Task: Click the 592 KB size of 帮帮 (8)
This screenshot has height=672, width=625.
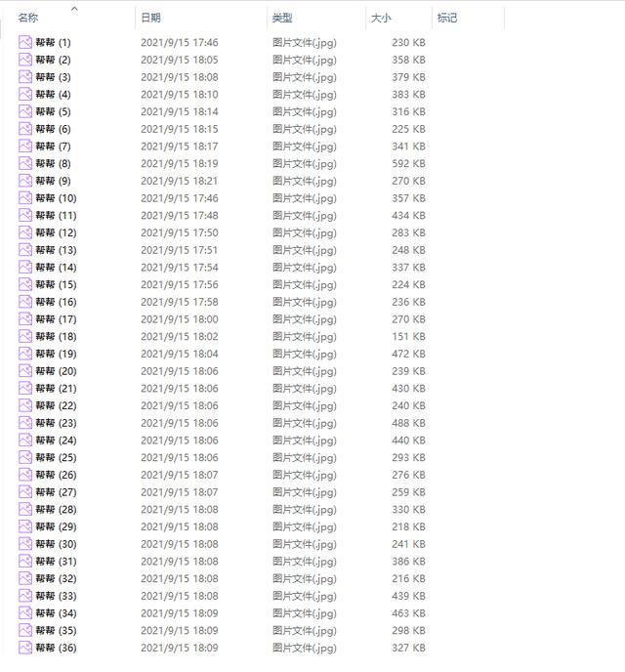Action: click(x=408, y=163)
